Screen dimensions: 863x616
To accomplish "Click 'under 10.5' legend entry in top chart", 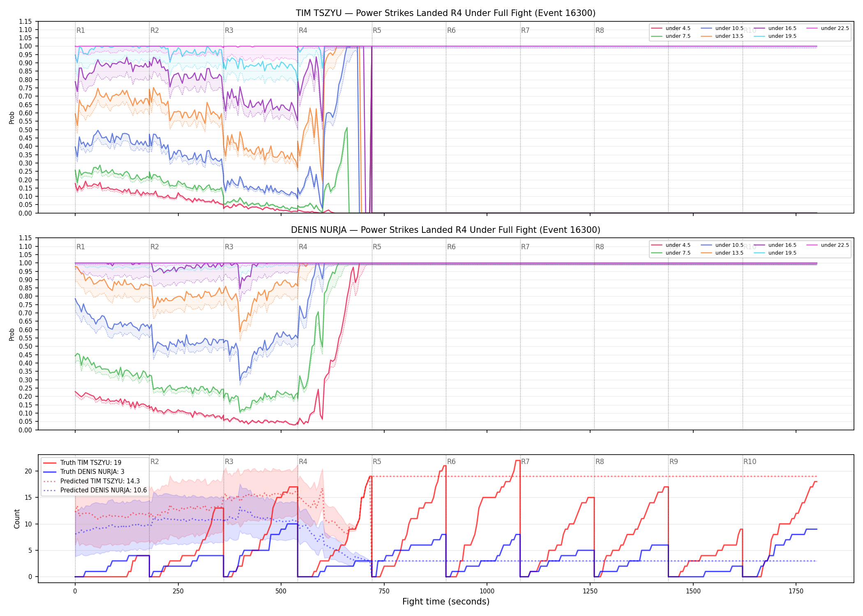I will pyautogui.click(x=722, y=28).
